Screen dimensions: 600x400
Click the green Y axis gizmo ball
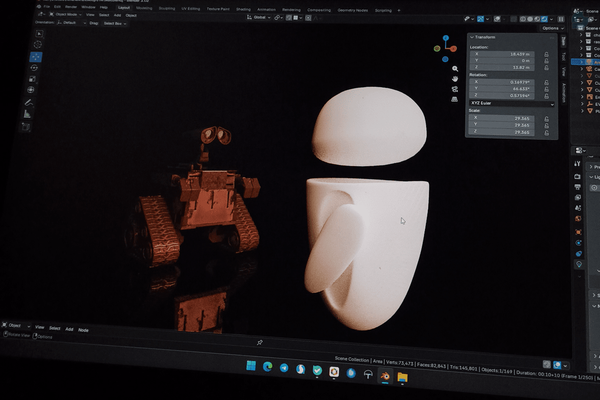437,48
